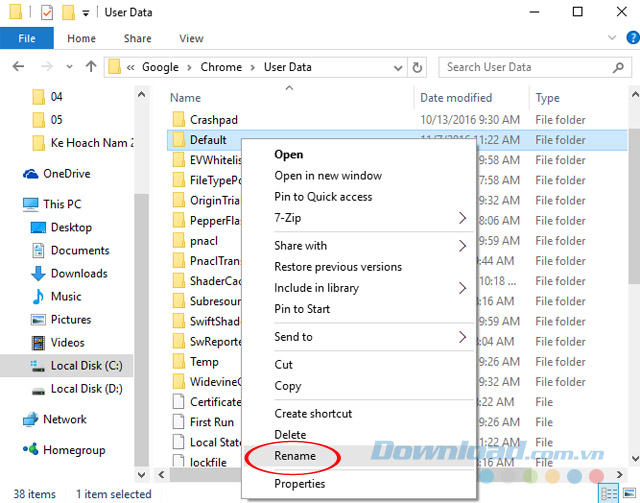Expand the Share with submenu arrow

pyautogui.click(x=462, y=246)
